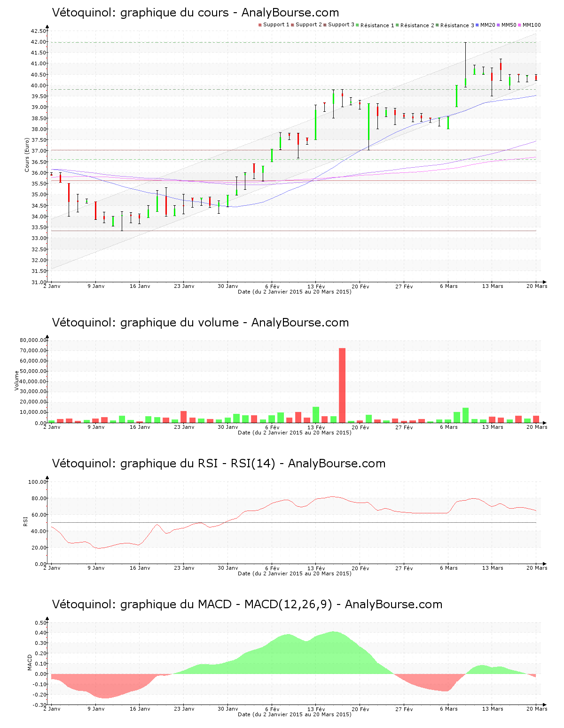Click the '20 Mars' label under the price chart
The height and width of the screenshot is (728, 564).
tap(537, 286)
